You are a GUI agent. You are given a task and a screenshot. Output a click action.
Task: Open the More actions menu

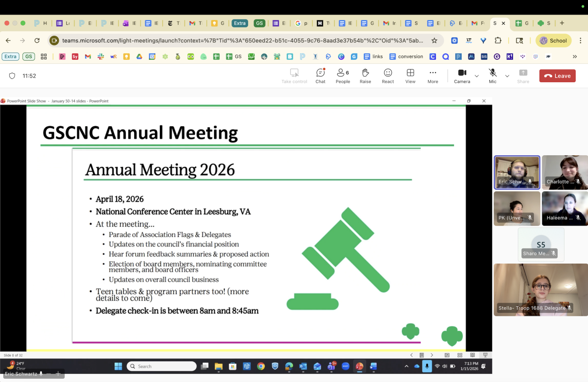433,76
